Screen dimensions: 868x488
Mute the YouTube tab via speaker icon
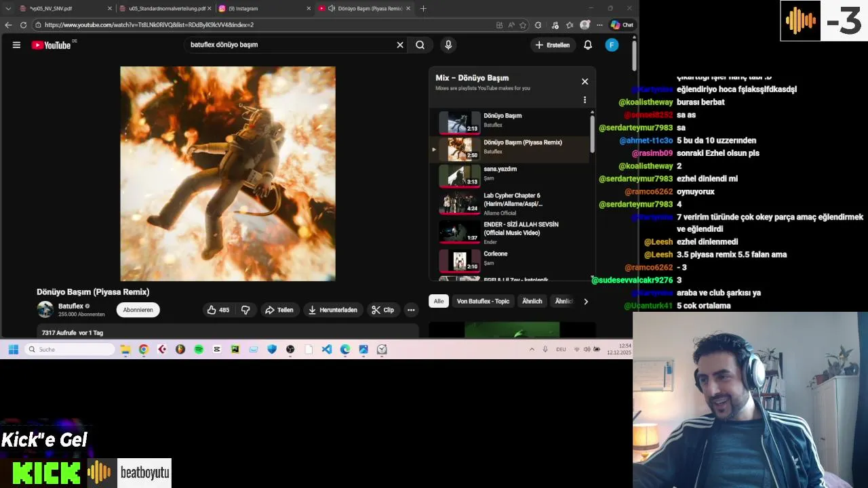332,8
